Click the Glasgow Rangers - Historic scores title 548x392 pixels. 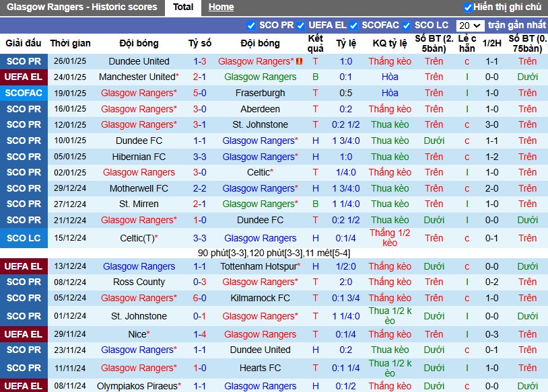coord(81,7)
